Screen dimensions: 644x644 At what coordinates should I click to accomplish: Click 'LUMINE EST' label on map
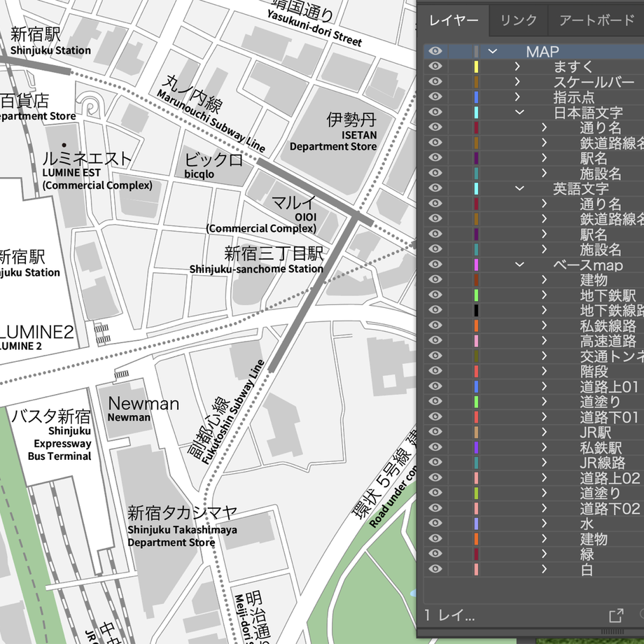[x=71, y=172]
